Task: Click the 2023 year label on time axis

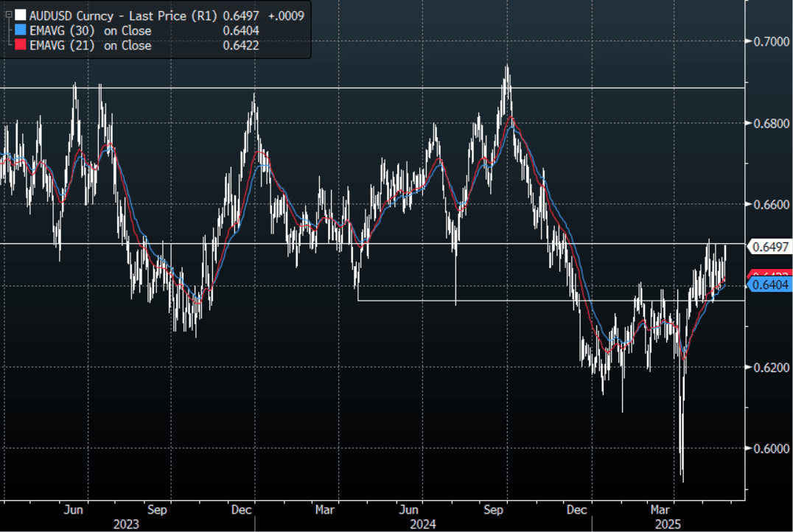Action: click(127, 524)
